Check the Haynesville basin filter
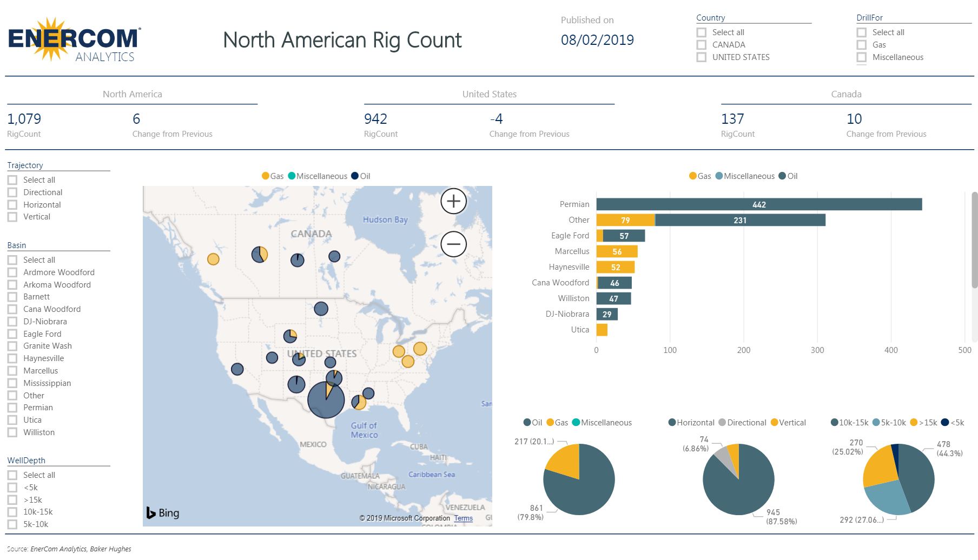The image size is (978, 560). pyautogui.click(x=12, y=358)
